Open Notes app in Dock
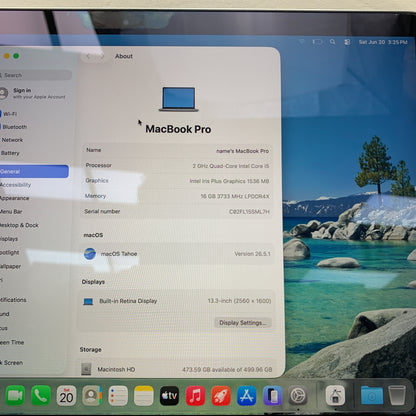The width and height of the screenshot is (416, 416). tap(144, 395)
